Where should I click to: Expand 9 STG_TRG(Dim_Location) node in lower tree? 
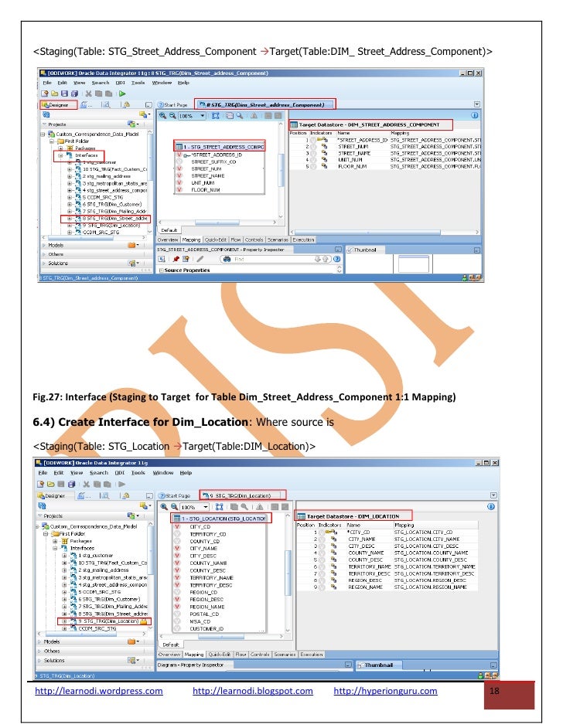click(x=64, y=621)
